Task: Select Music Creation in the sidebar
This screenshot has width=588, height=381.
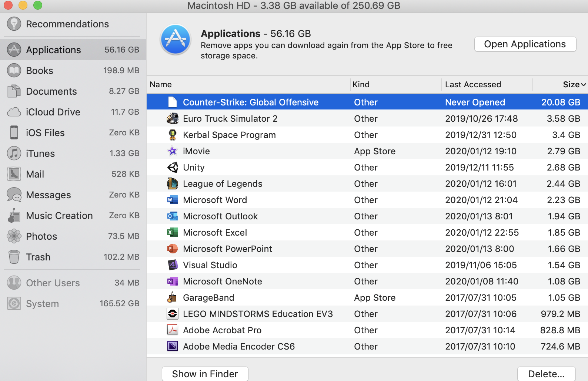Action: [x=73, y=215]
